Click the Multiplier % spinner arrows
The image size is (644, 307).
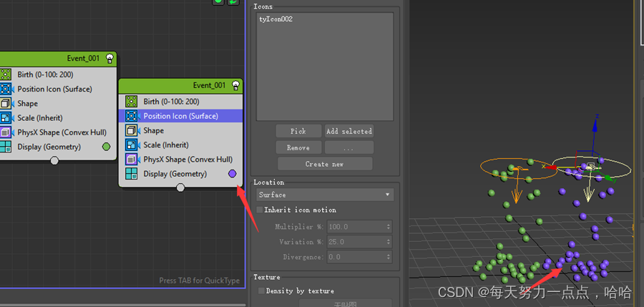389,227
